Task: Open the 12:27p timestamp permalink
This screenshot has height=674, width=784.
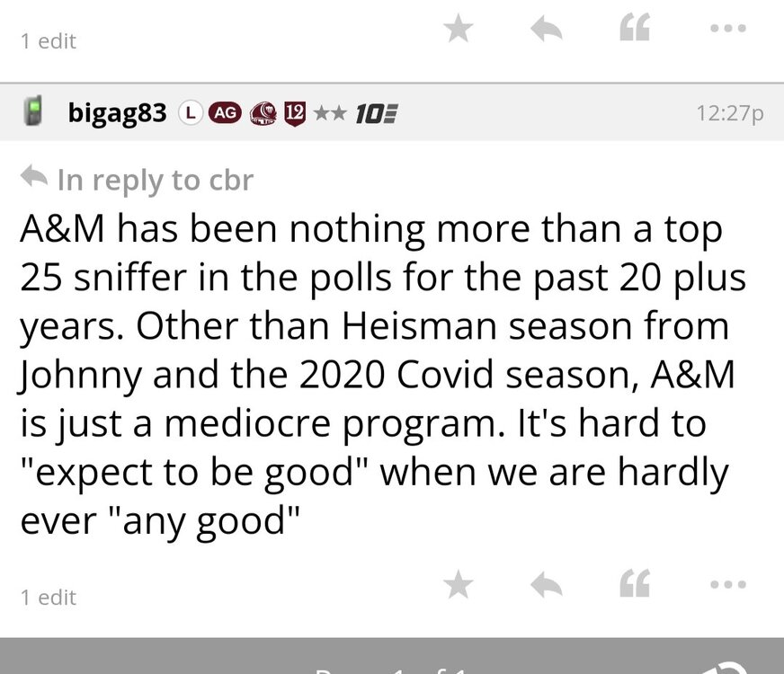Action: [729, 113]
